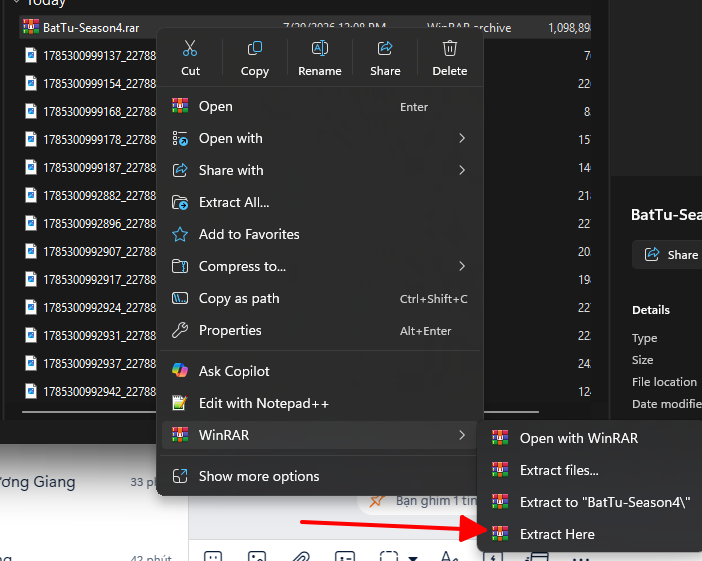Click the Add to Favorites star icon
This screenshot has height=561, width=702.
(180, 234)
